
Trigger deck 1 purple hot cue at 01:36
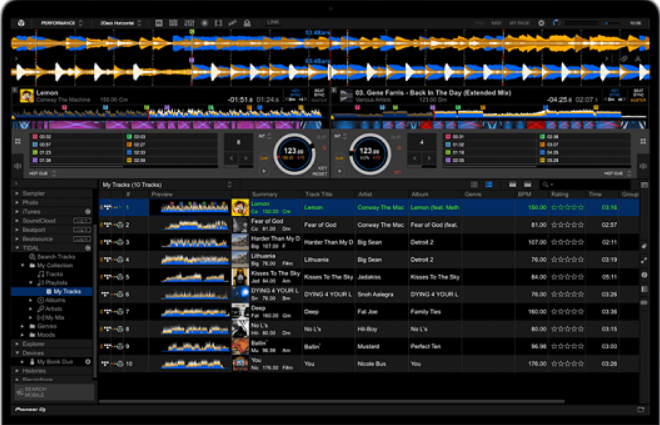pyautogui.click(x=77, y=160)
